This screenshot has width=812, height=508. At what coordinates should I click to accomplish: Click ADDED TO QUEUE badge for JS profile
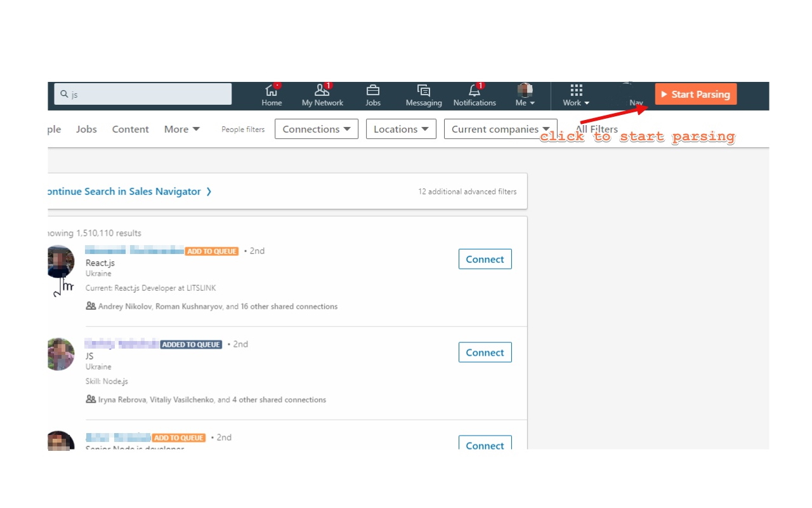[x=191, y=345]
